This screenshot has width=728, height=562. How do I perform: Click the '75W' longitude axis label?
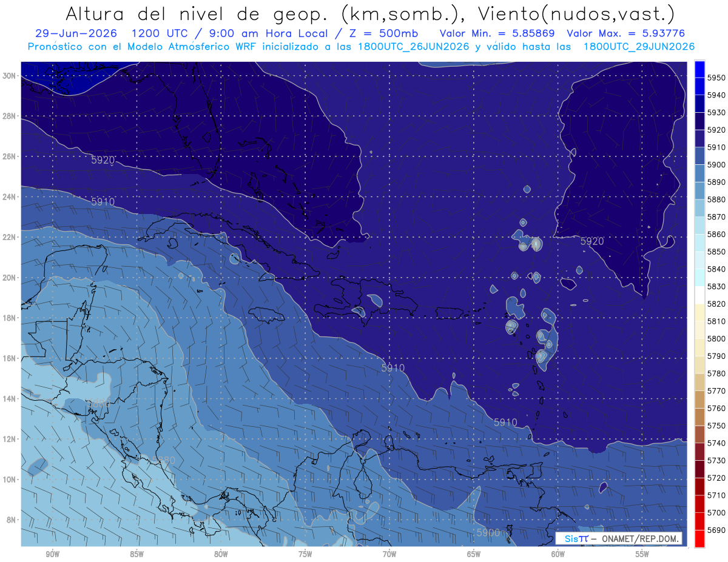tap(305, 554)
